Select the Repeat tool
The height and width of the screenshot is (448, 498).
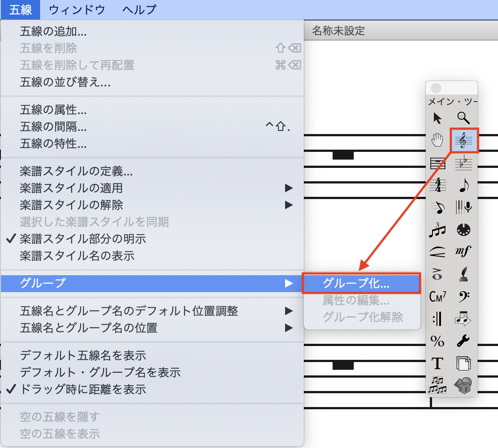(x=438, y=319)
